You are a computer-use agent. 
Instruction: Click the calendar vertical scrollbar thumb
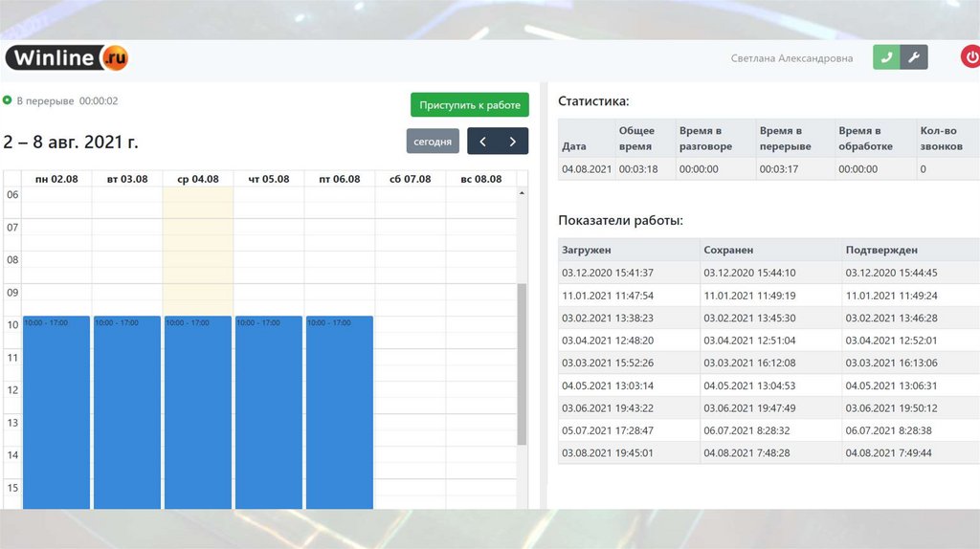[x=522, y=363]
